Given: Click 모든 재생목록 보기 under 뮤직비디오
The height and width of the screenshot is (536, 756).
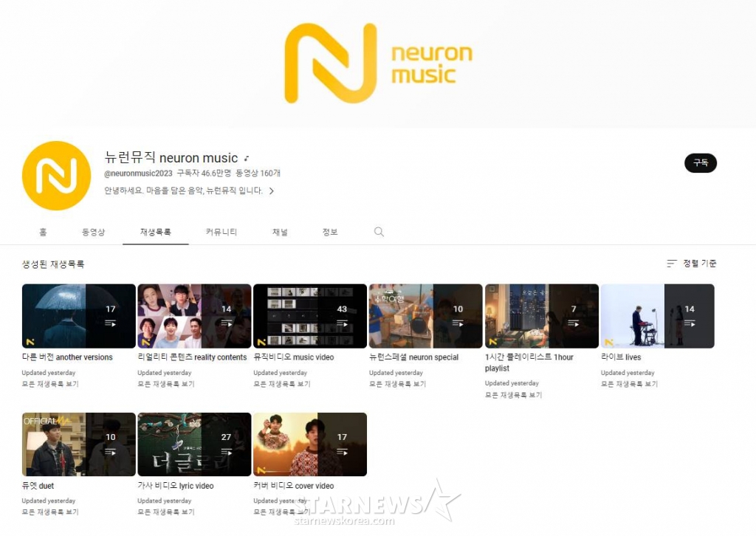Looking at the screenshot, I should click(x=281, y=384).
